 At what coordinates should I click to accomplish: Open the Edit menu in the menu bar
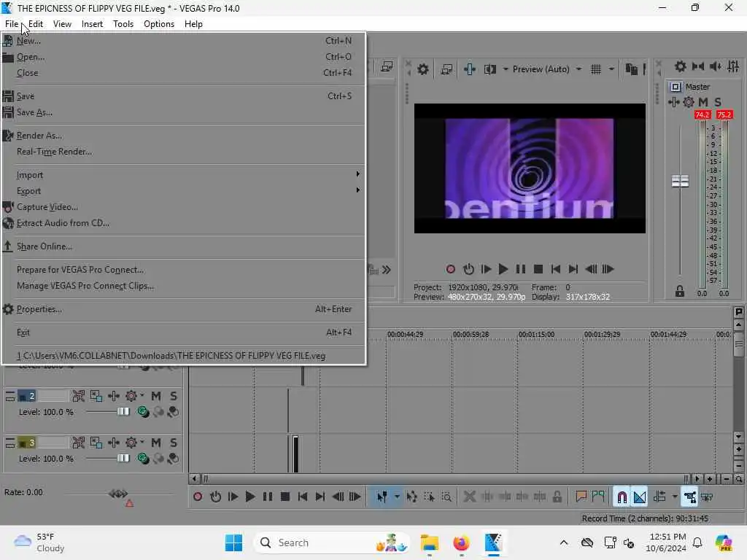pos(35,24)
